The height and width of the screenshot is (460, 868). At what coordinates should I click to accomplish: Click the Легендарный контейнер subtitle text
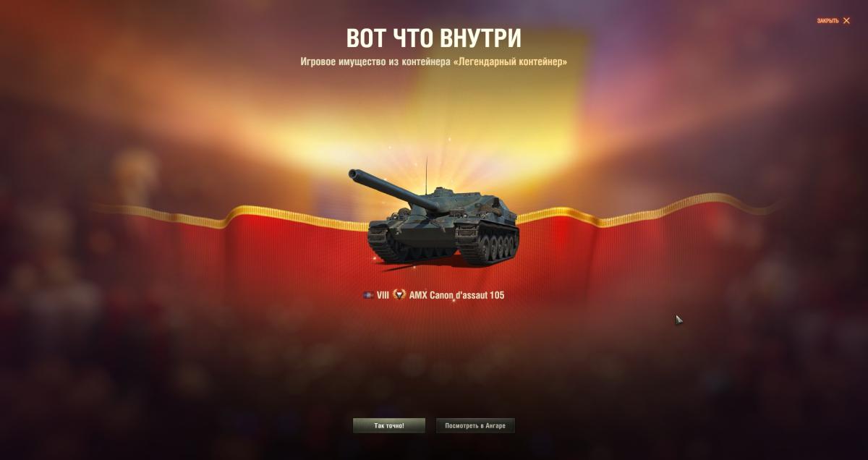(x=509, y=62)
